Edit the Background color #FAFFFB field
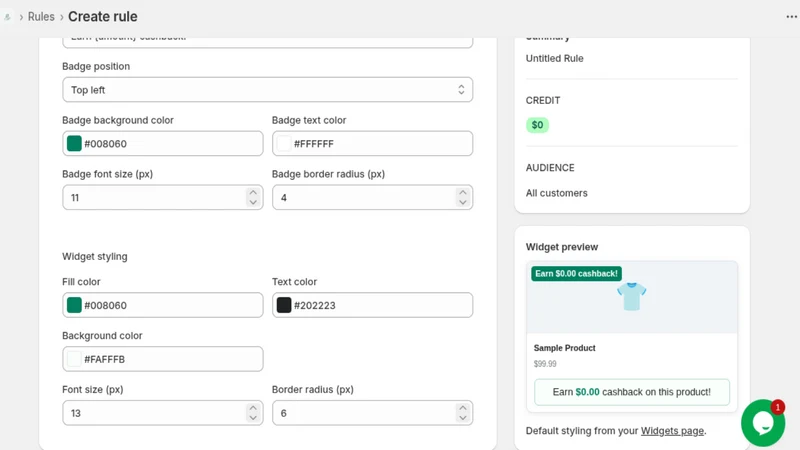Screen dimensions: 800x450 pos(163,359)
